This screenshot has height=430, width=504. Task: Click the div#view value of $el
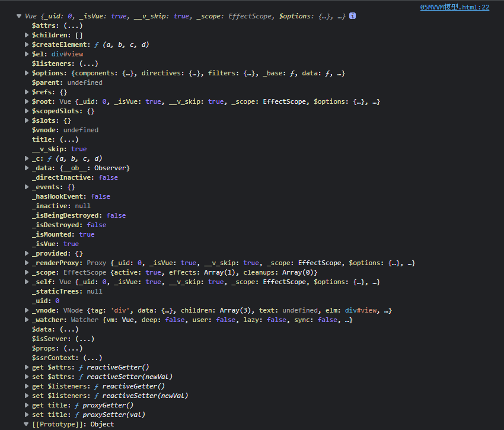[67, 54]
